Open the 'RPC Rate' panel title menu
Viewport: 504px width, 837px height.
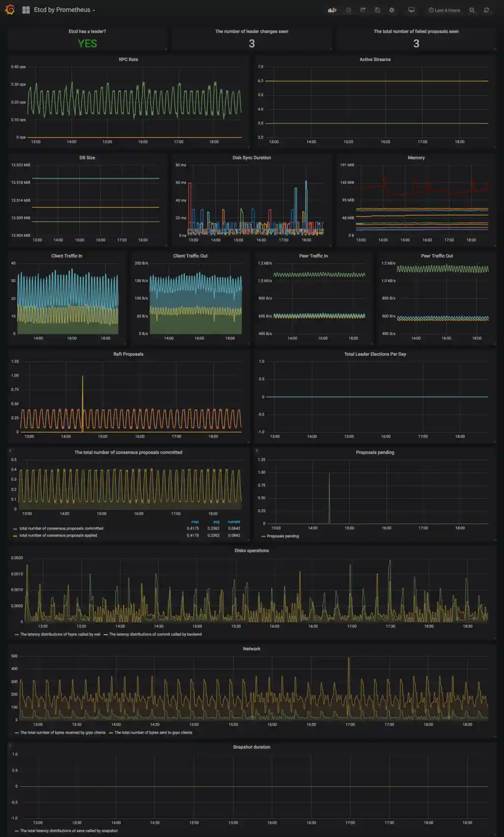(128, 60)
